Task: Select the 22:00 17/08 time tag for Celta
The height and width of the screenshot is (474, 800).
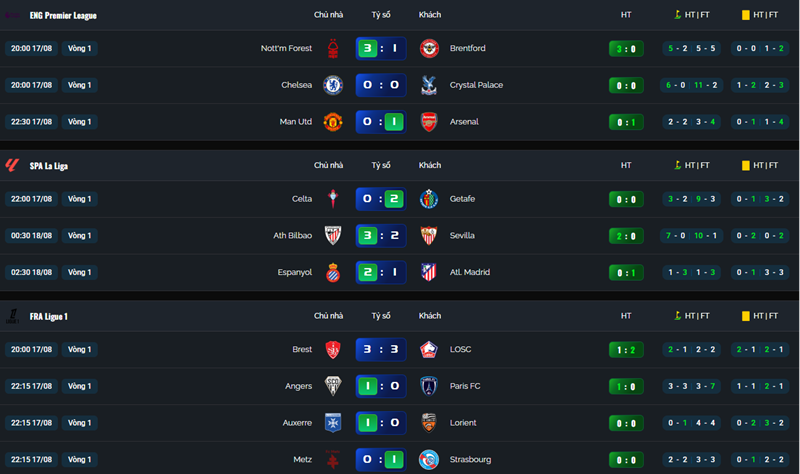Action: (x=32, y=199)
